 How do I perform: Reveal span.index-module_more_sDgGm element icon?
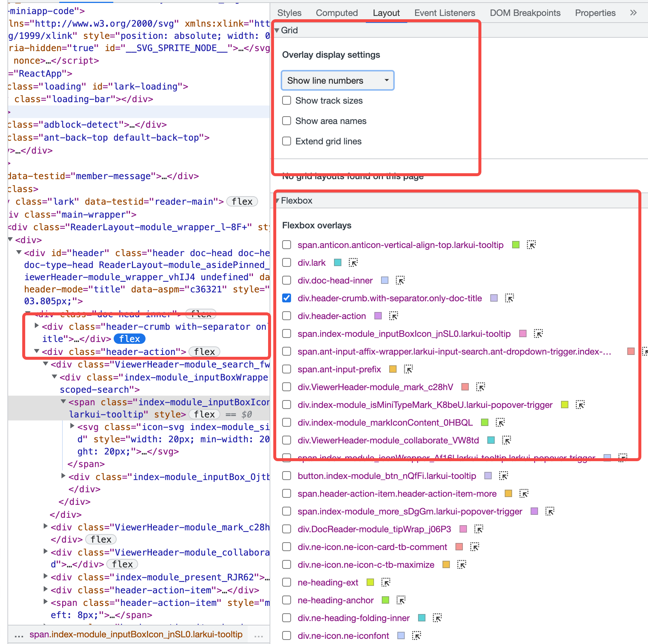click(x=550, y=511)
